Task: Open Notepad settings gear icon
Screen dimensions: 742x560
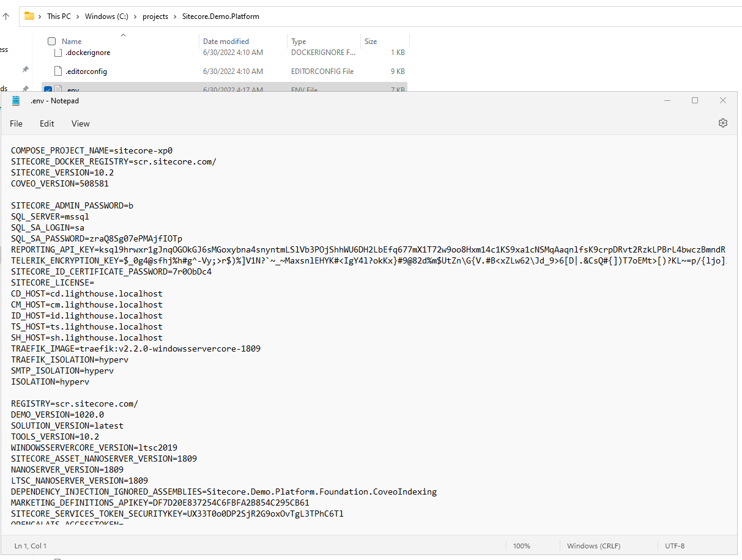Action: [722, 123]
